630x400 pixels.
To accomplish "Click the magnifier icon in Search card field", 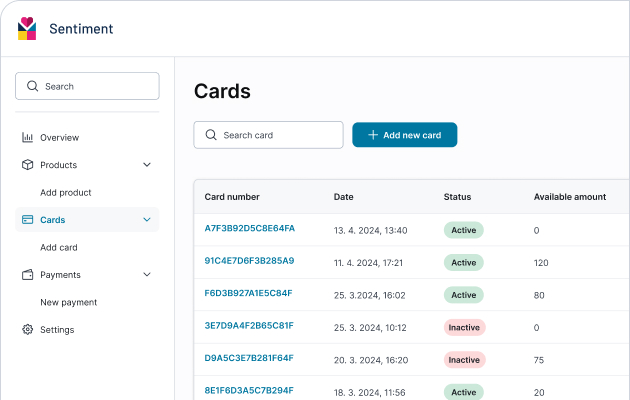I will pyautogui.click(x=211, y=135).
